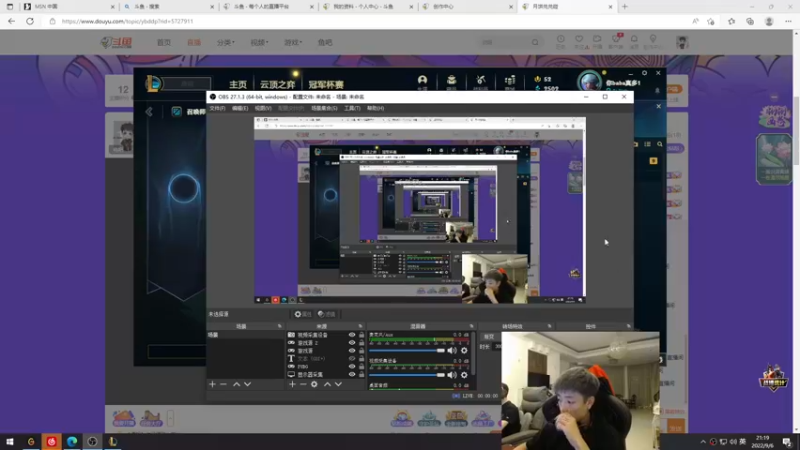The image size is (800, 450).
Task: Open Home tab in League client
Action: click(x=238, y=84)
